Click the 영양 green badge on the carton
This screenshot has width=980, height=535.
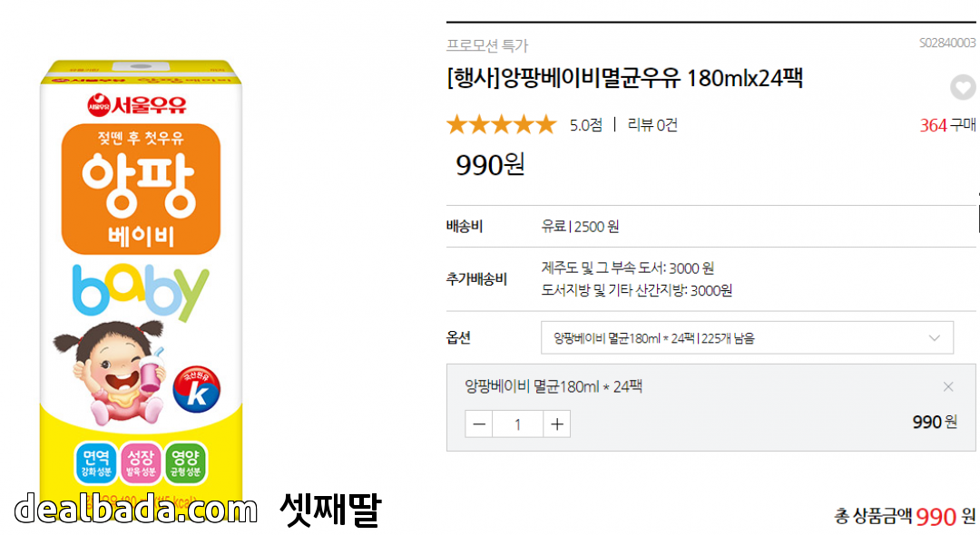185,462
